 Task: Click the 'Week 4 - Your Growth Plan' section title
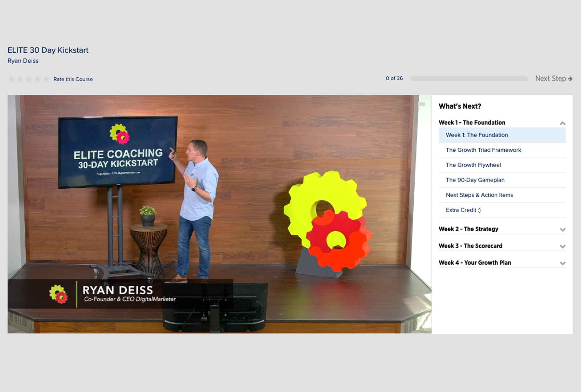[x=475, y=263]
